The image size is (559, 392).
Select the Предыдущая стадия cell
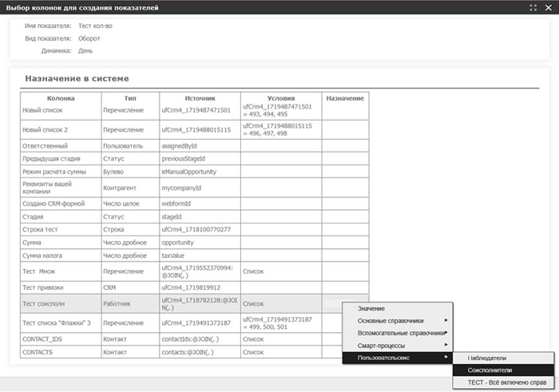[x=61, y=159]
